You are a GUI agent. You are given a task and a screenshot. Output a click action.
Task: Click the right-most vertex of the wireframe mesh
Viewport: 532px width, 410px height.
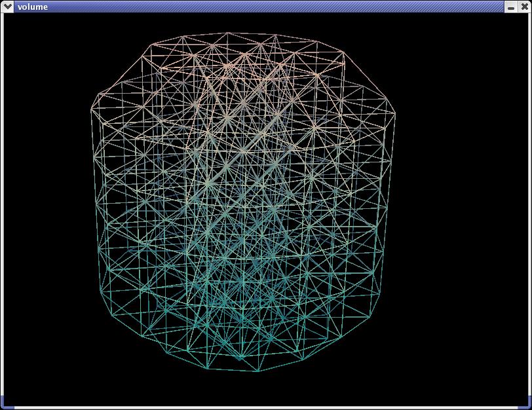click(395, 119)
